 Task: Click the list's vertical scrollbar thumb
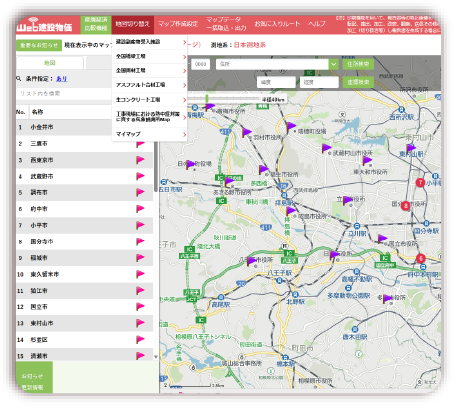pos(156,167)
